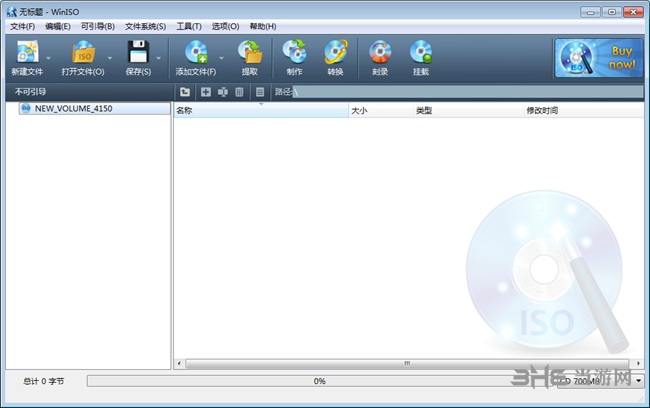Viewport: 650px width, 408px height.
Task: Open the 编辑(E) menu
Action: click(x=58, y=27)
